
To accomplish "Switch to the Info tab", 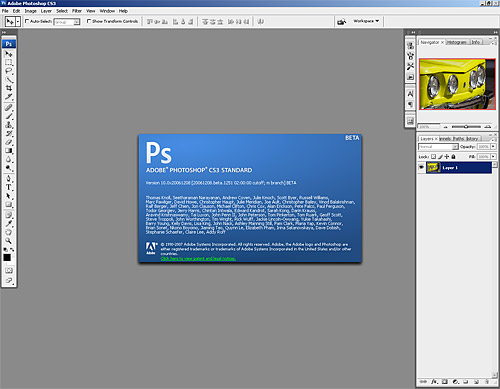I will pos(476,42).
